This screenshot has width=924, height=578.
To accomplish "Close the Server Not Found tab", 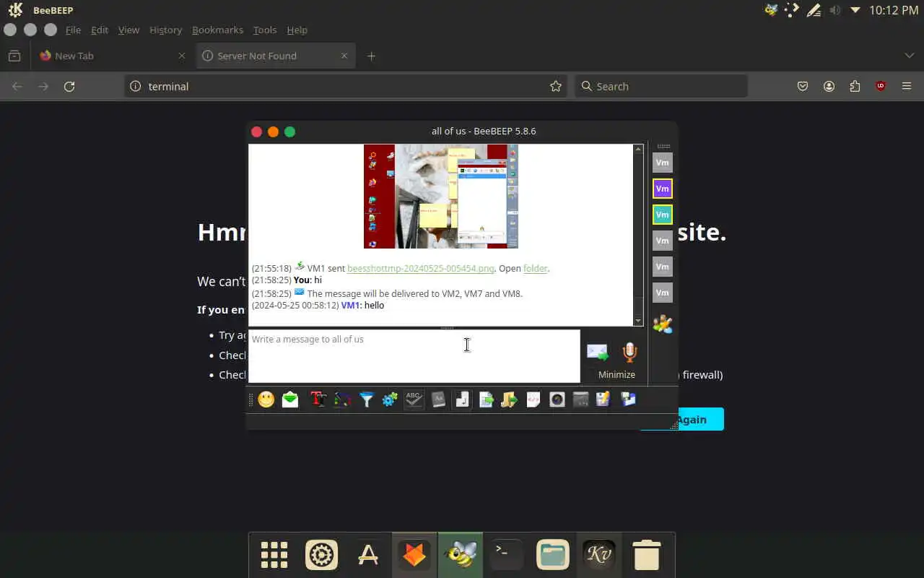I will tap(344, 56).
